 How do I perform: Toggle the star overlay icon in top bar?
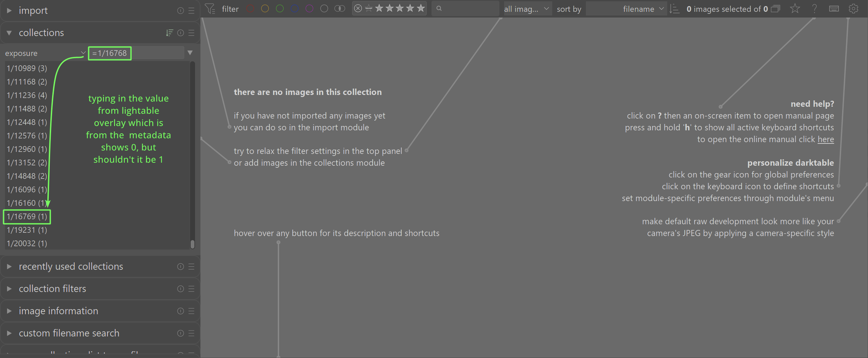[x=795, y=9]
